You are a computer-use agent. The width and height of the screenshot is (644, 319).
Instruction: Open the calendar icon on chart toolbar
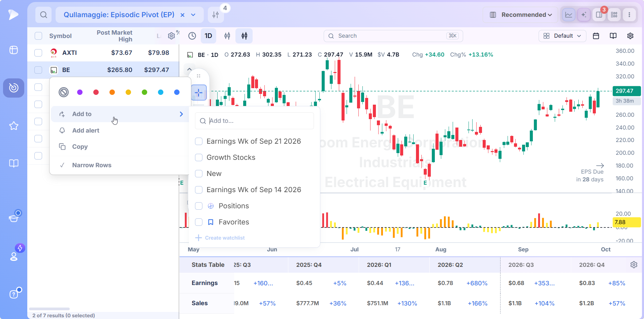[x=596, y=36]
